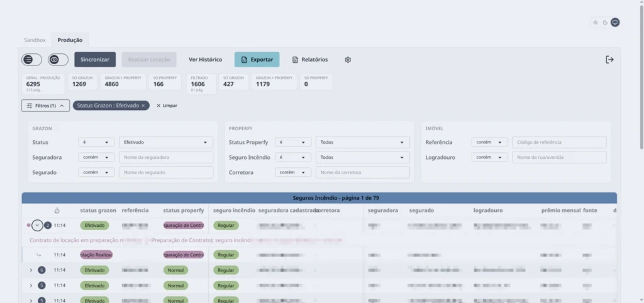Collapse the Filtros (1) panel
Viewport: 644px width, 303px height.
click(x=45, y=106)
